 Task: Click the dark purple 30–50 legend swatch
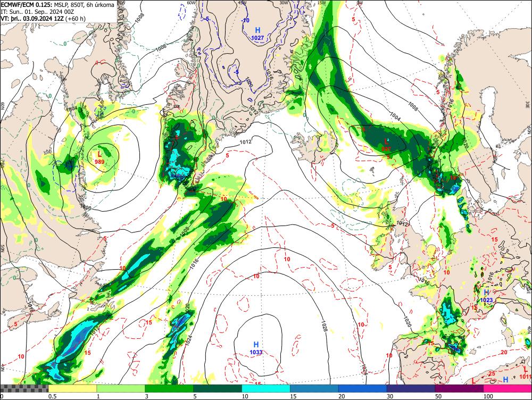pos(411,388)
